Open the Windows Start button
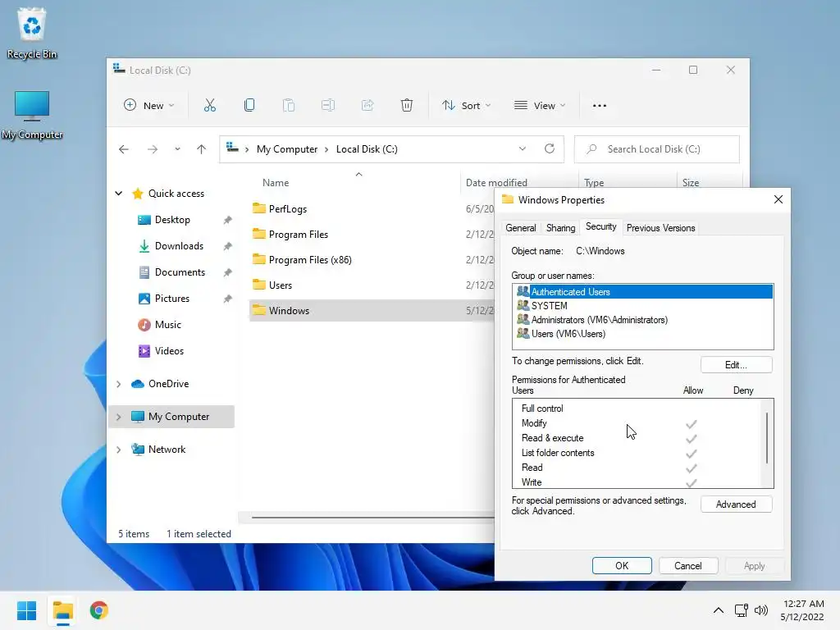 27,610
